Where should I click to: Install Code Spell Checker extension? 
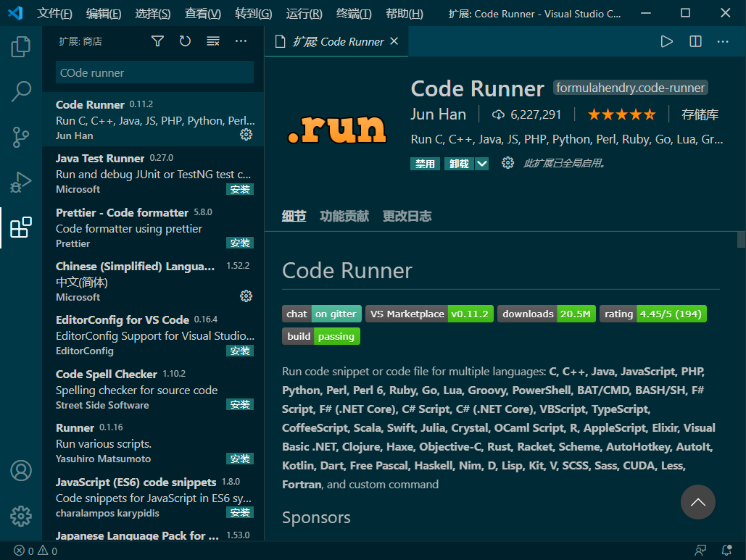click(x=240, y=404)
